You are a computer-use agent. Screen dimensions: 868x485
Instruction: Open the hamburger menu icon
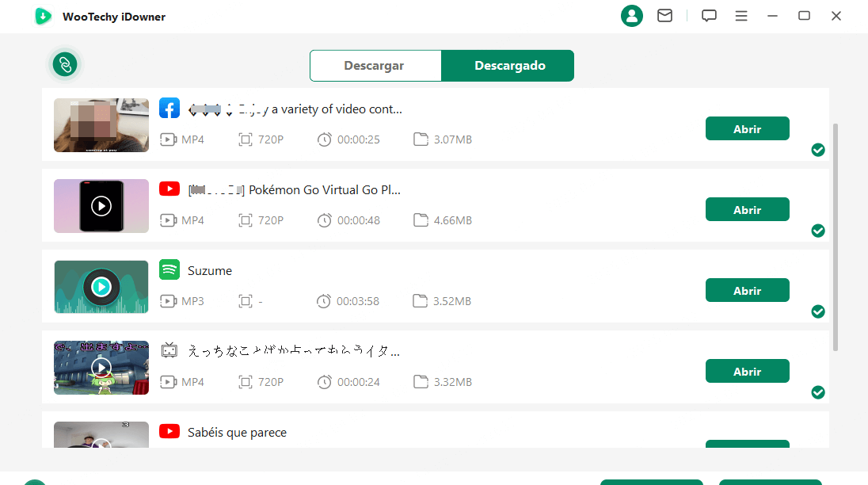click(740, 16)
